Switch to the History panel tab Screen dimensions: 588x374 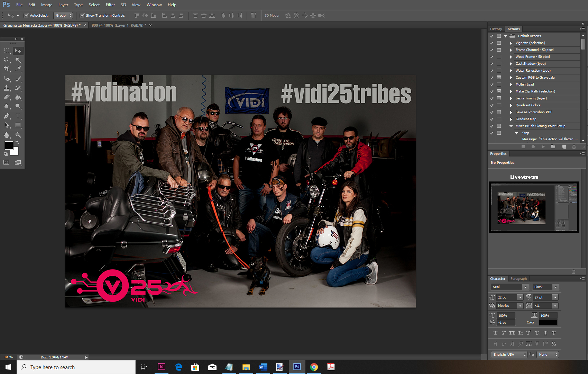pyautogui.click(x=496, y=29)
